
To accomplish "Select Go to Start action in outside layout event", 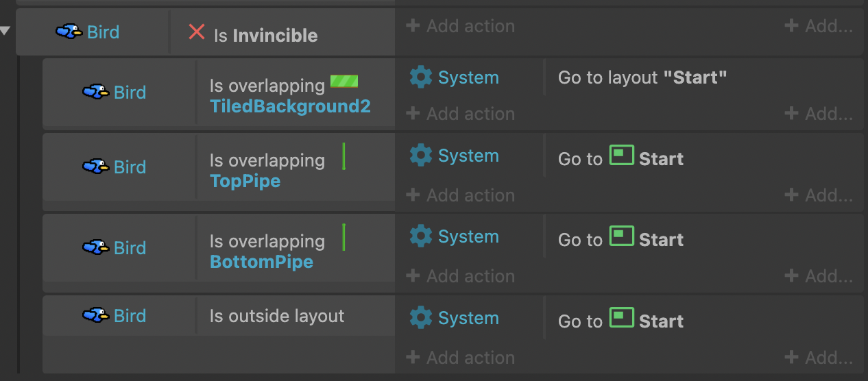I will (621, 321).
